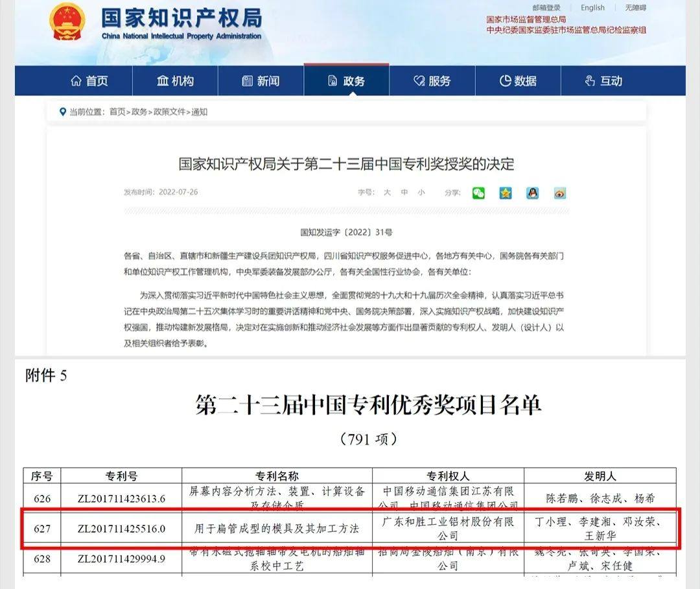Screen dimensions: 700x589
Task: Click patent number ZL201711423613.6
Action: click(121, 498)
